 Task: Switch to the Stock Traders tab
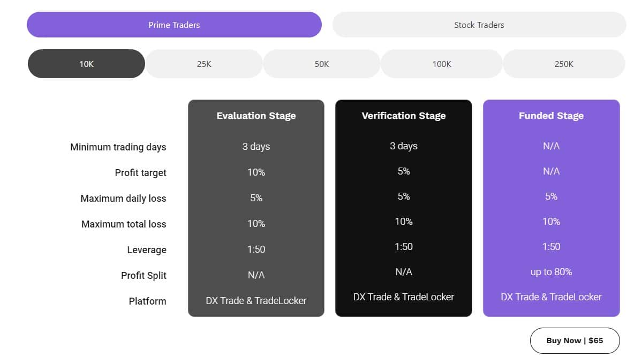(x=479, y=25)
